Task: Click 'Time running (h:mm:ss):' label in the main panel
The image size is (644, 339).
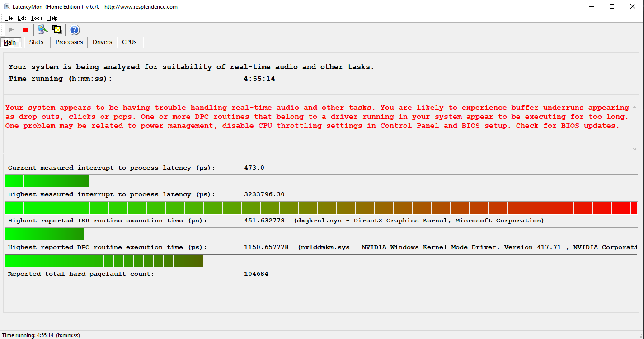Action: 60,79
